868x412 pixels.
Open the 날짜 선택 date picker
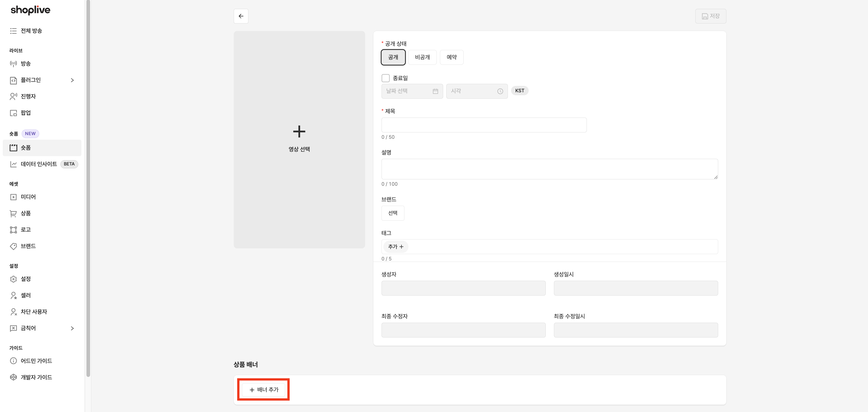click(412, 91)
